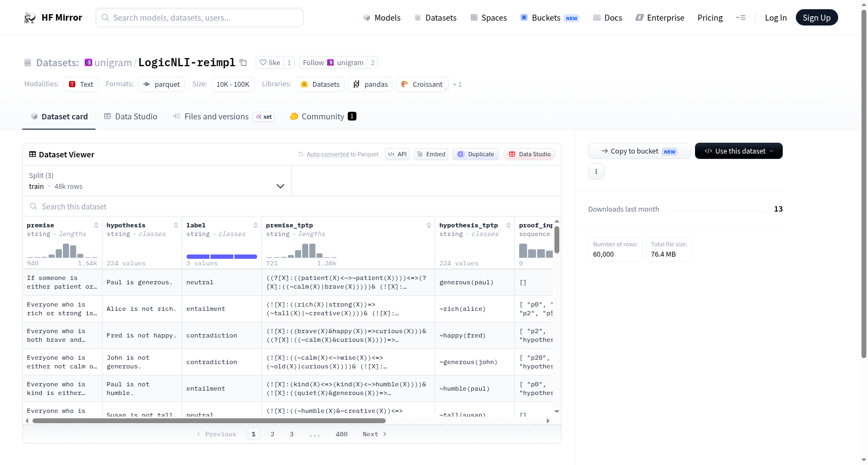The image size is (868, 465).
Task: Open Buckets in navigation
Action: [550, 17]
